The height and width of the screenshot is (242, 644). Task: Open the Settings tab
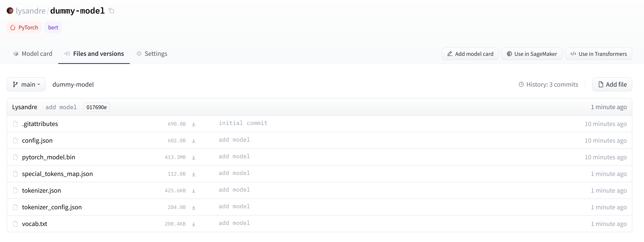[151, 54]
